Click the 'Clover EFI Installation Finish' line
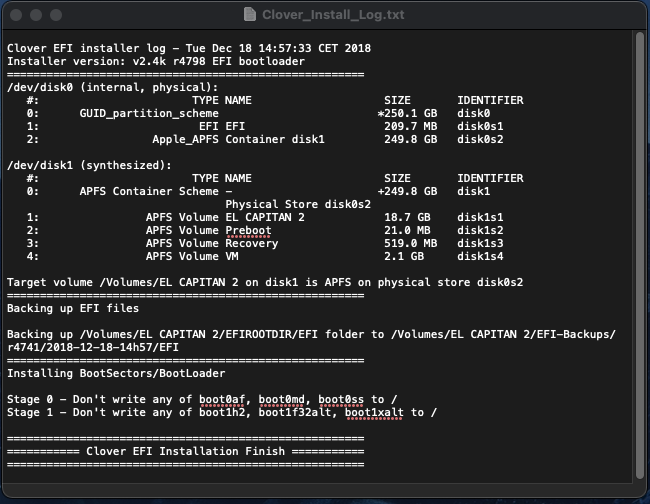This screenshot has height=504, width=650. [186, 451]
